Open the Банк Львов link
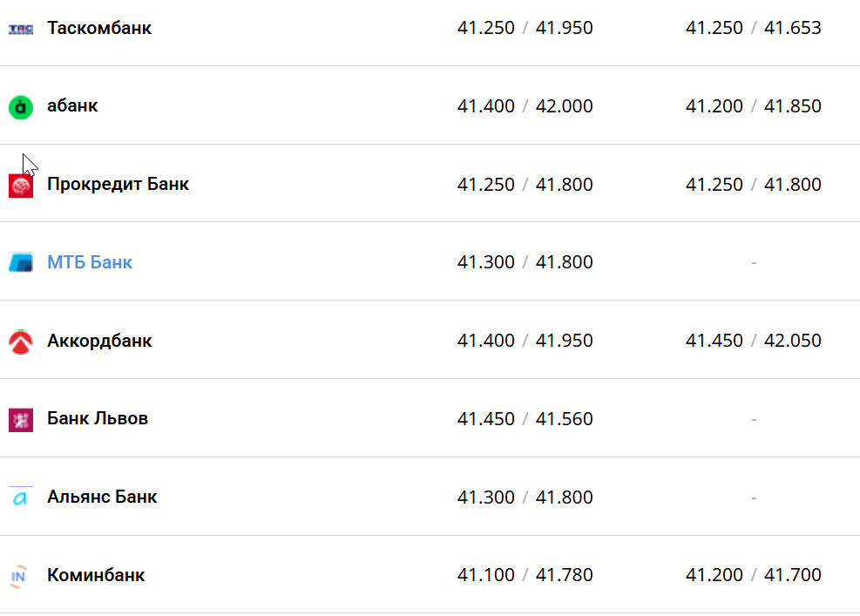The height and width of the screenshot is (616, 860). [98, 419]
